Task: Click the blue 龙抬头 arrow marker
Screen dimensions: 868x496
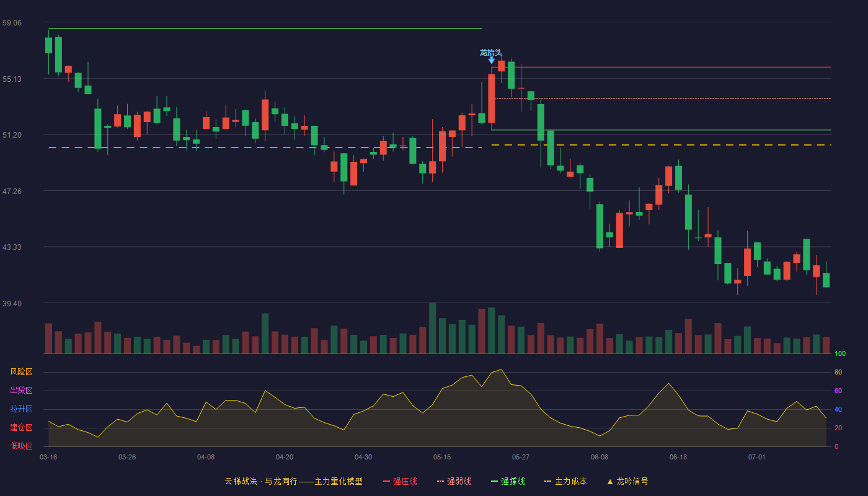Action: coord(492,60)
